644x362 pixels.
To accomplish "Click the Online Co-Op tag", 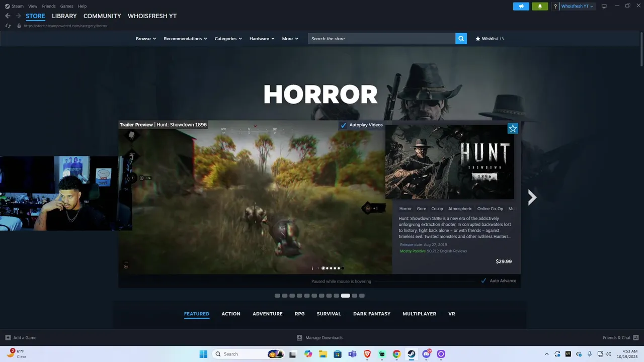I will (x=490, y=209).
